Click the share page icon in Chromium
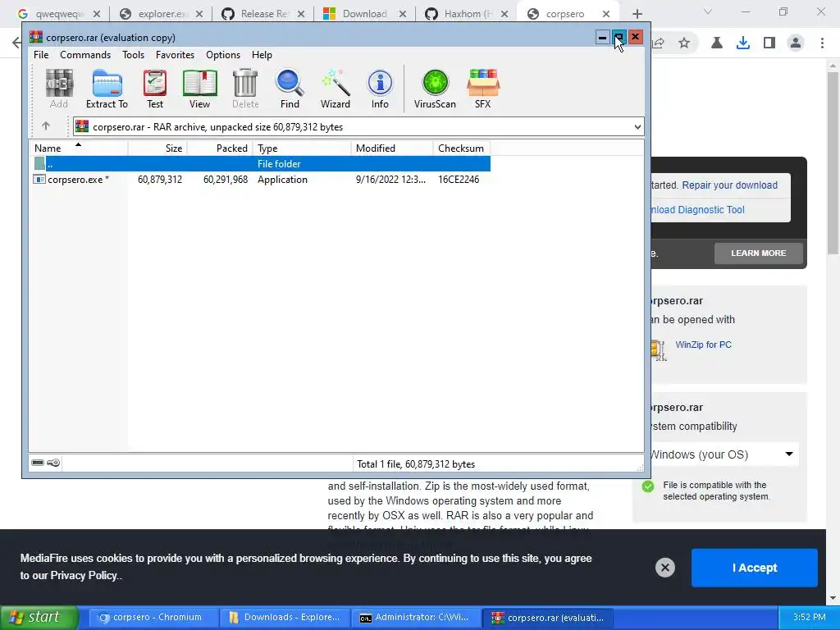The image size is (840, 630). pyautogui.click(x=659, y=43)
